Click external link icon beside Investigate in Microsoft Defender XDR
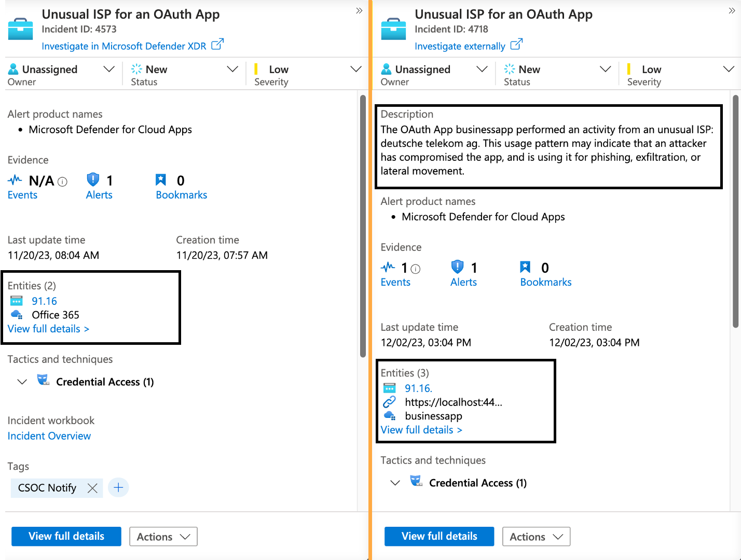Image resolution: width=741 pixels, height=560 pixels. tap(217, 45)
